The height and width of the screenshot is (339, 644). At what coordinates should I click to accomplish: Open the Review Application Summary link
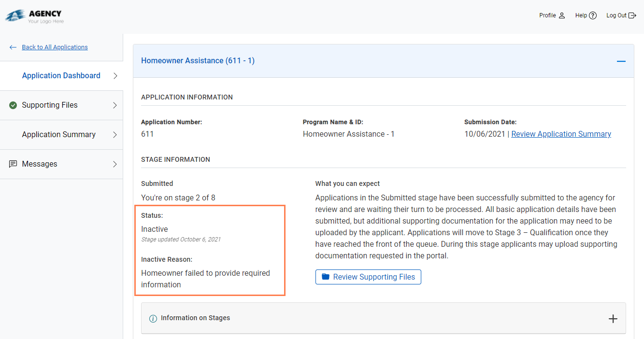click(x=561, y=134)
